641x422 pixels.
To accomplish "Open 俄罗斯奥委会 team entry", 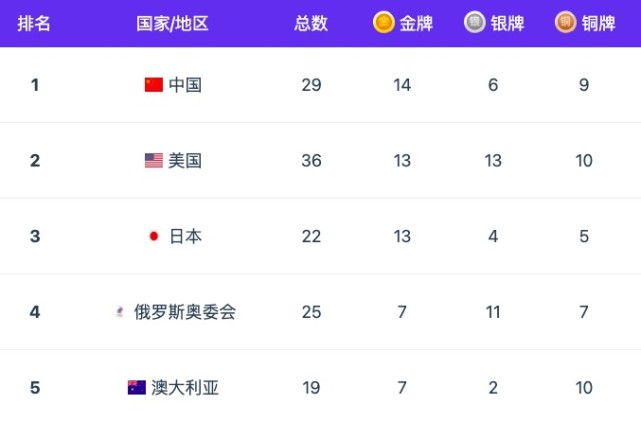I will pos(185,312).
